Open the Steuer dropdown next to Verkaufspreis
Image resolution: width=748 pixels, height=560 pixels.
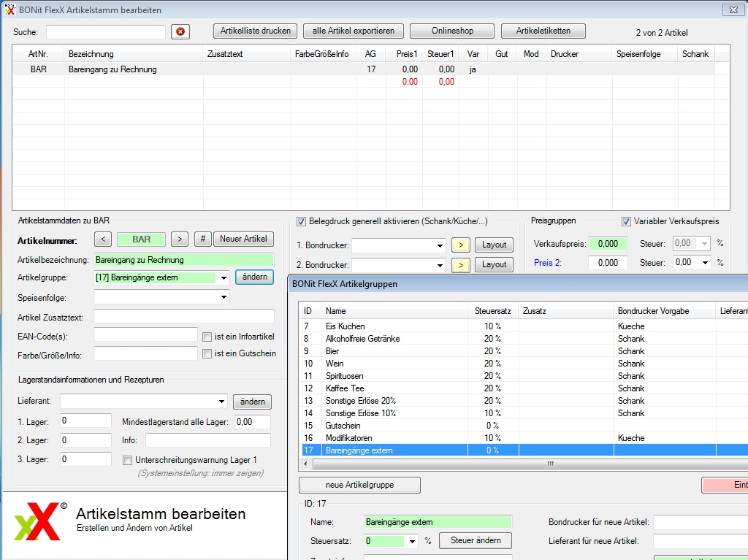[705, 244]
